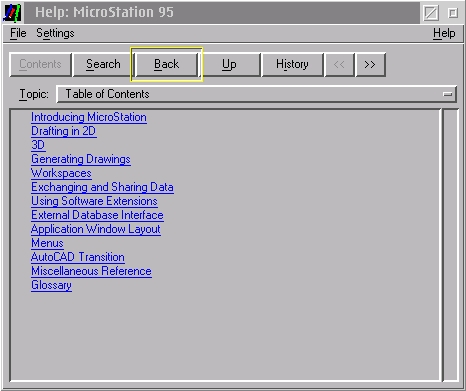Open the Settings menu
Viewport: 466px width, 391px height.
[x=55, y=33]
